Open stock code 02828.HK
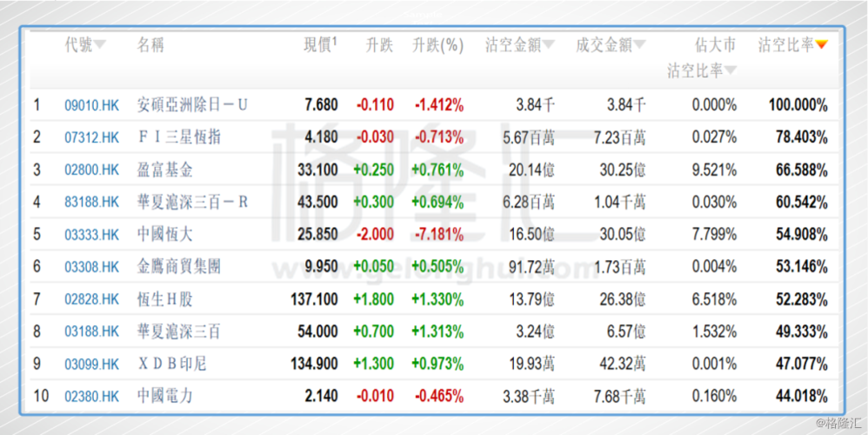868x435 pixels. click(92, 299)
